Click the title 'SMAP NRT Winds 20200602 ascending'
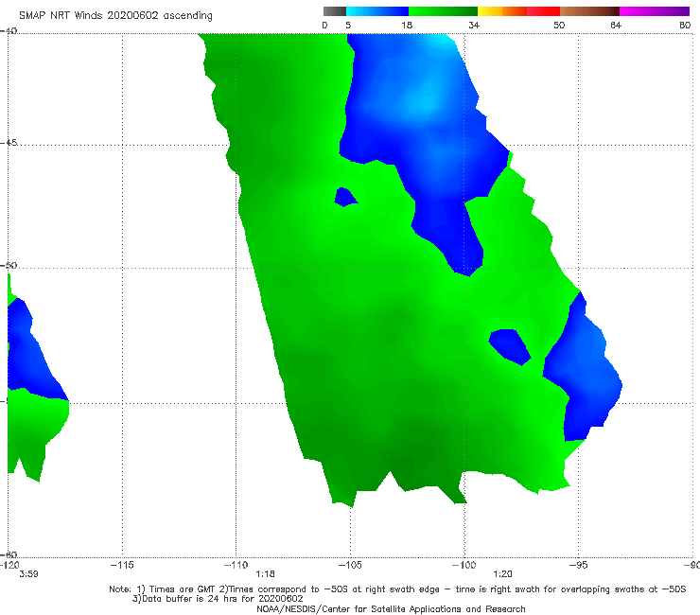The height and width of the screenshot is (615, 700). click(x=115, y=16)
